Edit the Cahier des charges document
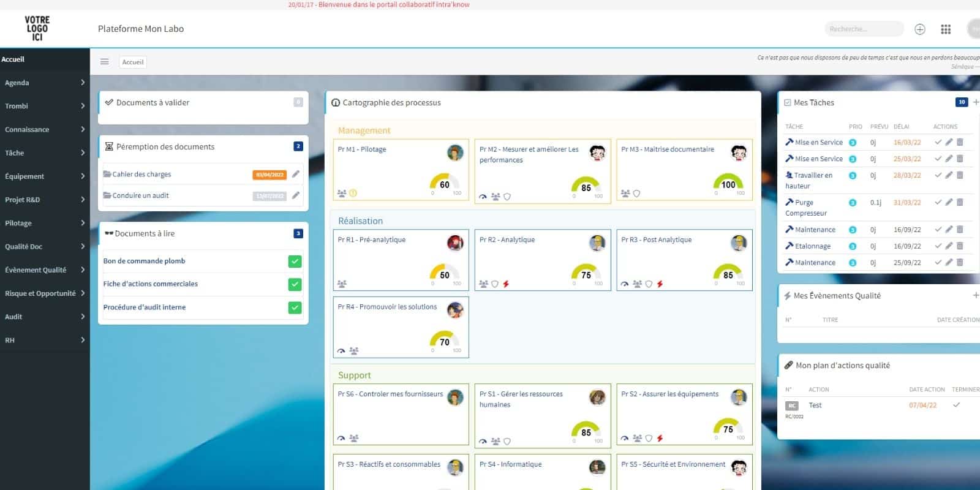Viewport: 980px width, 490px height. coord(296,174)
